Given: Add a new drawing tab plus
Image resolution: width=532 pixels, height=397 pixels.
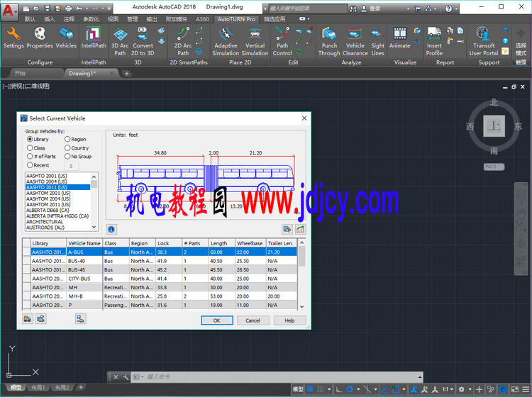Looking at the screenshot, I should 126,73.
